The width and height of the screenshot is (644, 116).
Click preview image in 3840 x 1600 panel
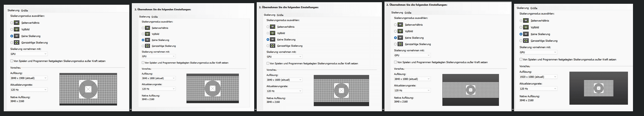coord(341,90)
